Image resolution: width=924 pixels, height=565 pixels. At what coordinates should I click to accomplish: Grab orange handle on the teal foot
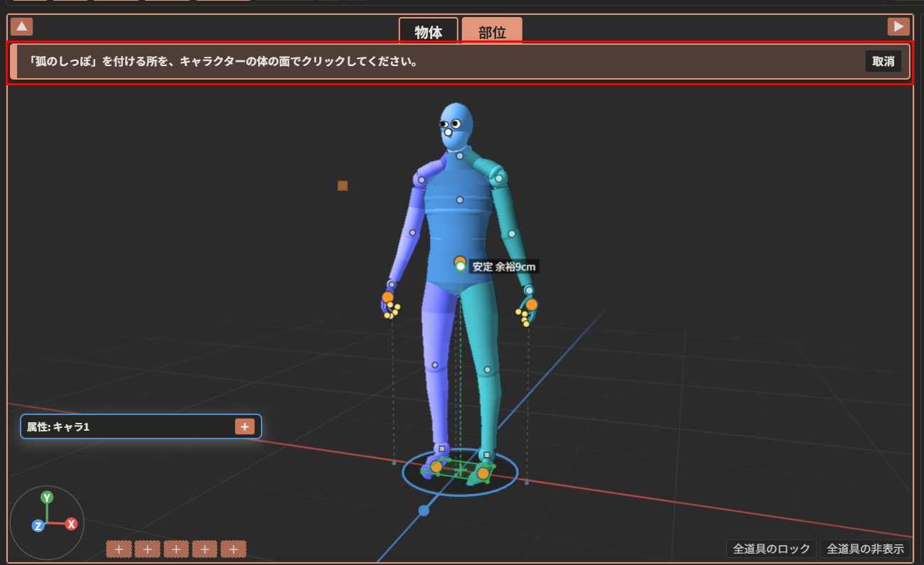pos(483,473)
